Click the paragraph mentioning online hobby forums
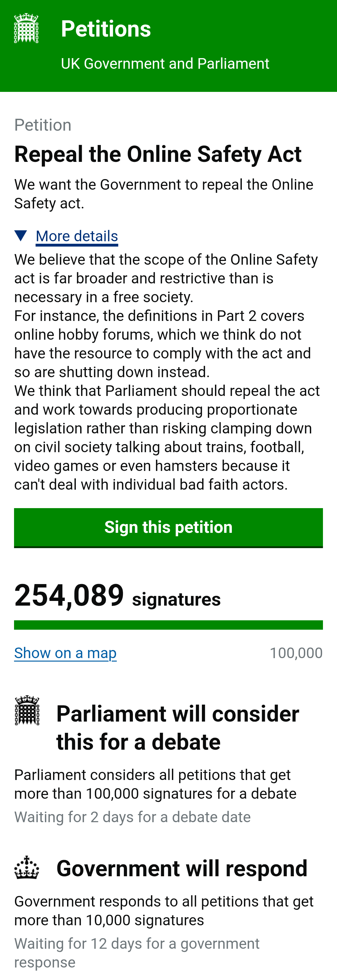Screen dimensions: 337x980 coord(163,343)
